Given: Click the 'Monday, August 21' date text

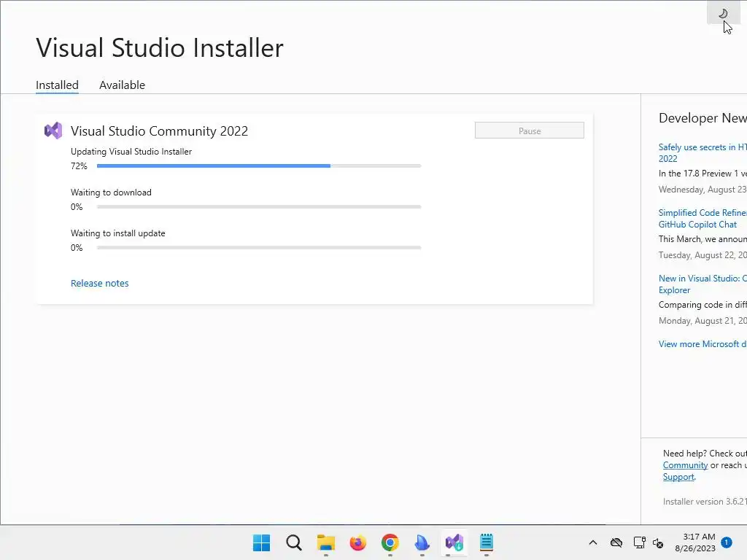Looking at the screenshot, I should [x=703, y=321].
